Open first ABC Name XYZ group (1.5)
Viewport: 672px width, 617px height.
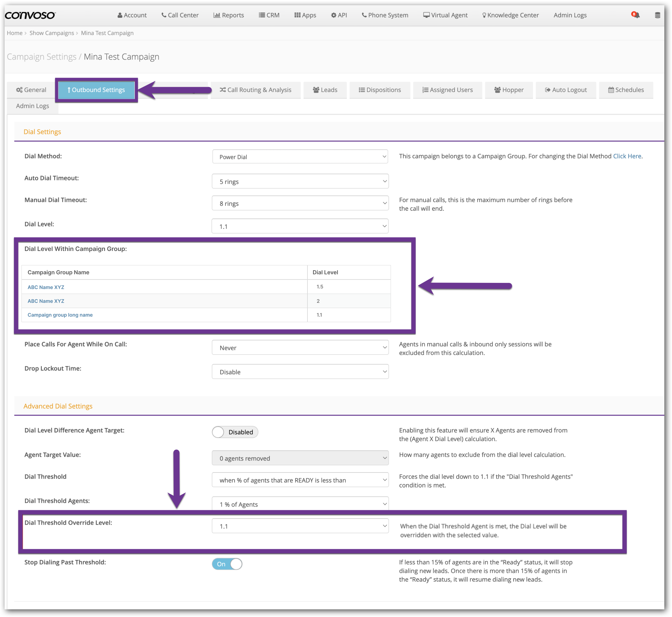pyautogui.click(x=46, y=287)
